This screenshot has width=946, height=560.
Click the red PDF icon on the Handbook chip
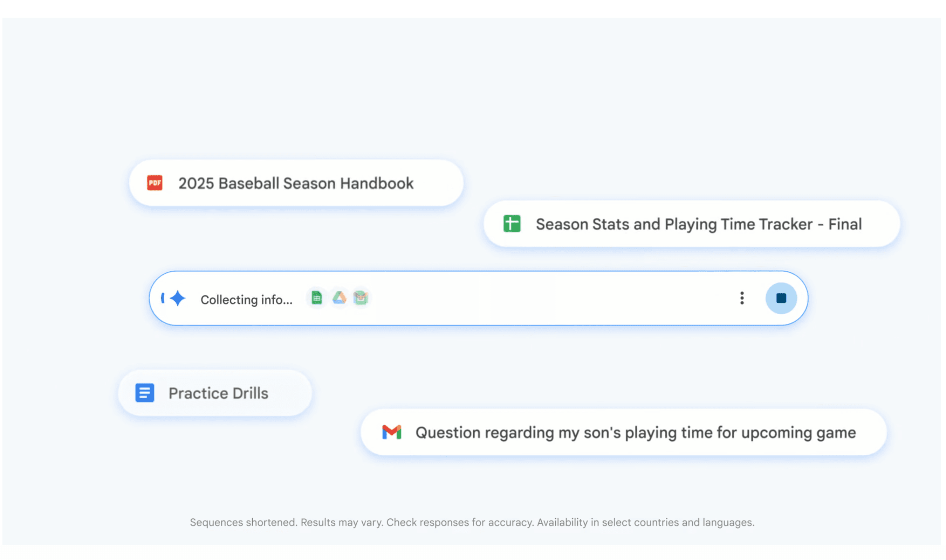click(x=155, y=183)
